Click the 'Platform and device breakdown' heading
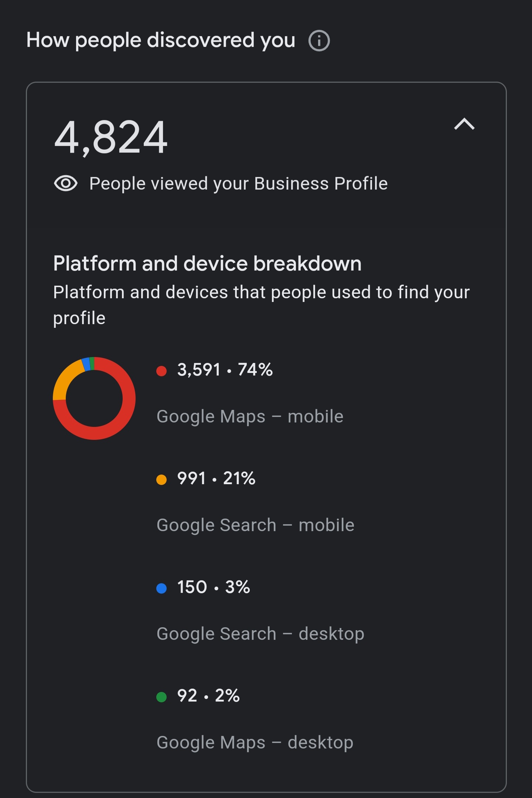 (x=208, y=263)
